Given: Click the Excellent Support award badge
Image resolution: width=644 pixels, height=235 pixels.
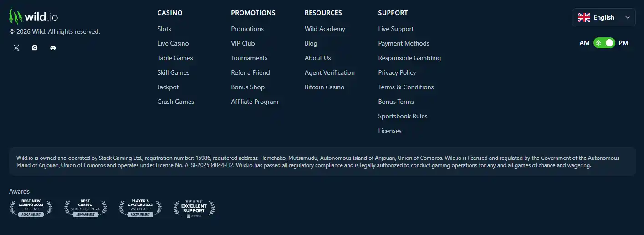Looking at the screenshot, I should tap(194, 208).
